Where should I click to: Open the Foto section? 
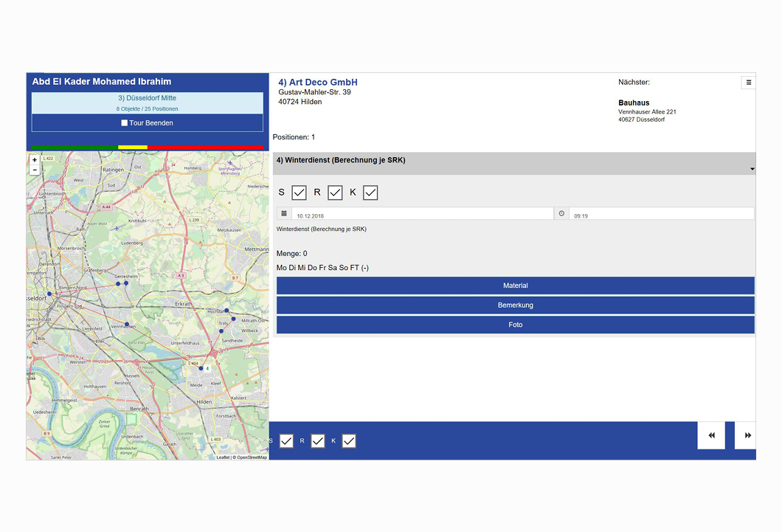coord(515,325)
